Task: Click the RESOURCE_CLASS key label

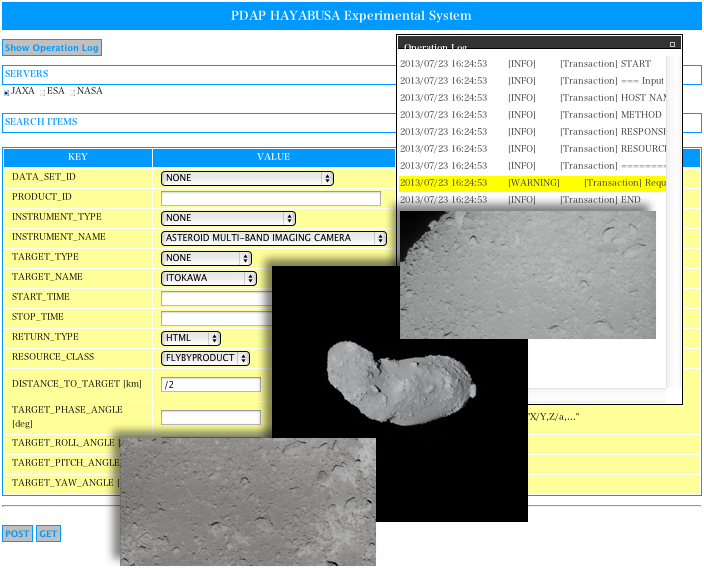Action: [x=53, y=357]
